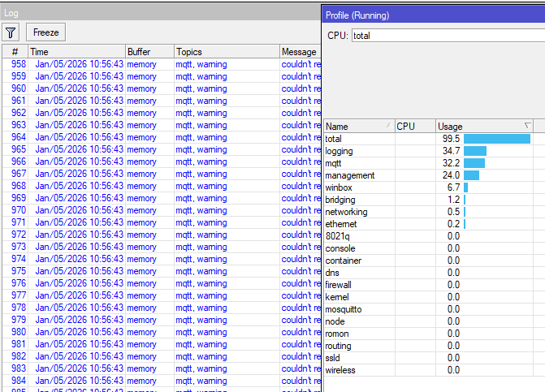
Task: Click the Name column sort arrow
Action: tap(389, 125)
